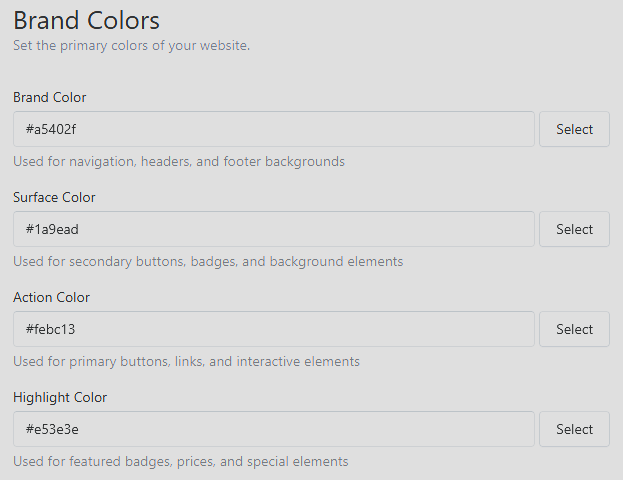623x480 pixels.
Task: Click the "Highlight Color" field label
Action: (x=60, y=398)
